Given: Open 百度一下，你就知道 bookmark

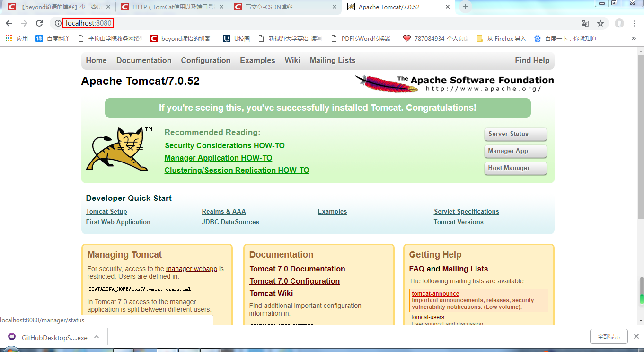Looking at the screenshot, I should tap(565, 38).
